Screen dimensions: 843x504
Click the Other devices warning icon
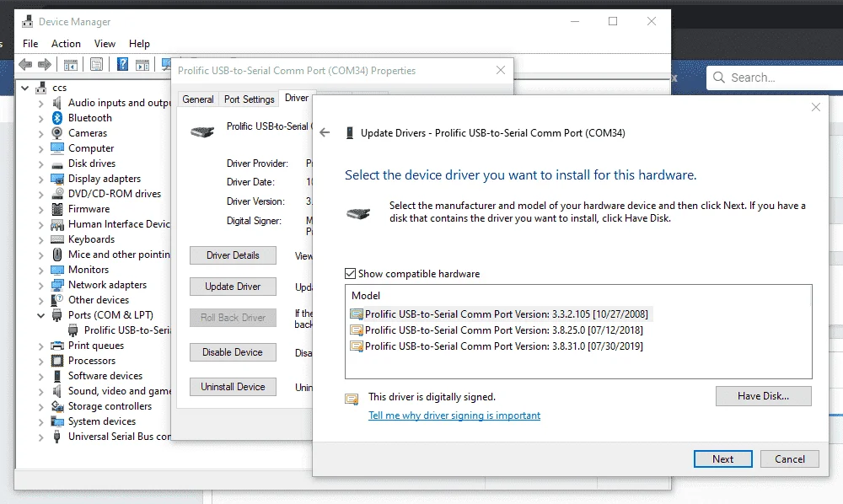[57, 300]
